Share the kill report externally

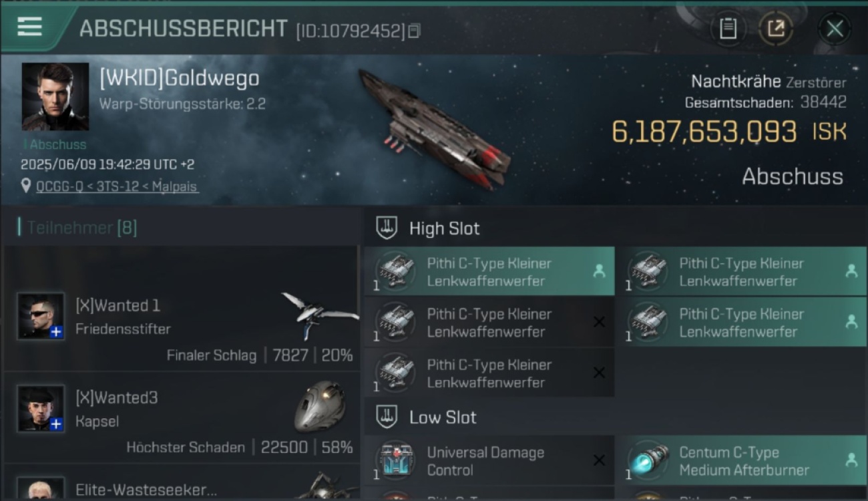pos(776,29)
